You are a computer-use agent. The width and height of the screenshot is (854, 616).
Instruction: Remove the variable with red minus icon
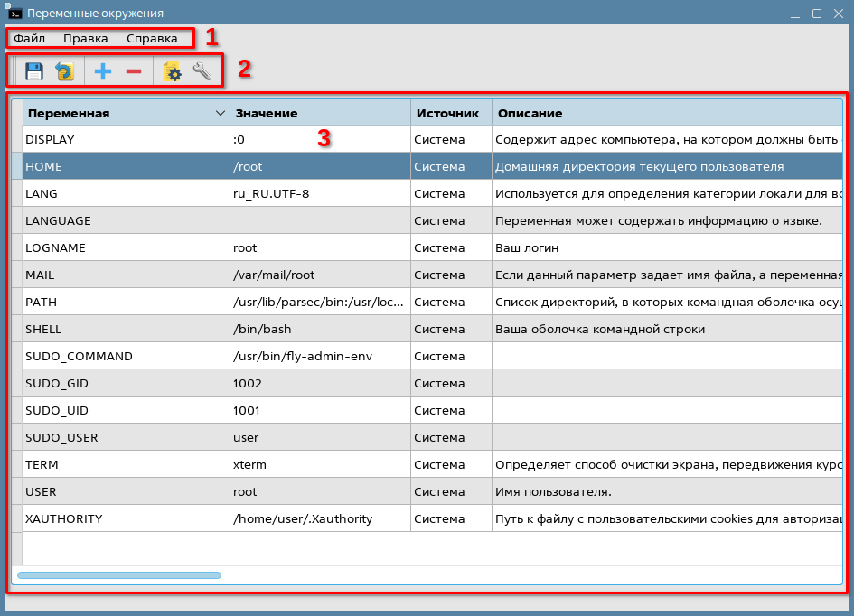tap(133, 71)
